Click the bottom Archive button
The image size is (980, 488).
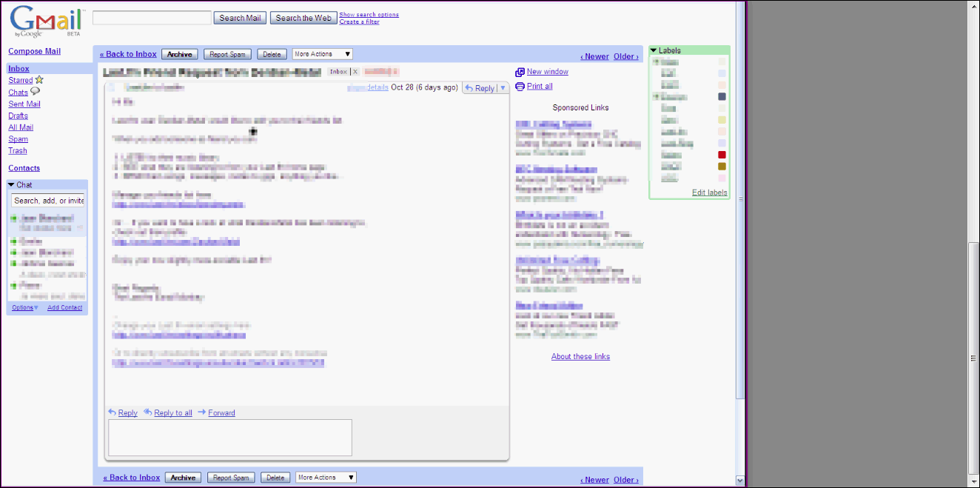click(x=183, y=478)
